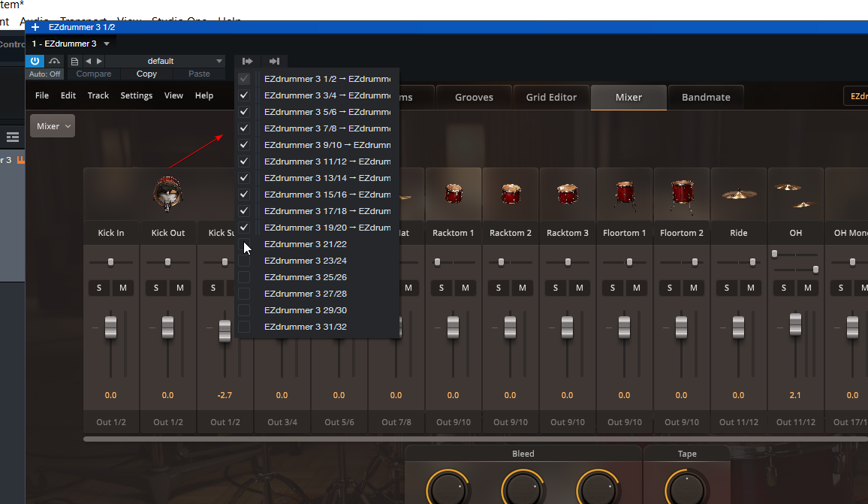
Task: Click the first Bleed knob
Action: tap(448, 488)
